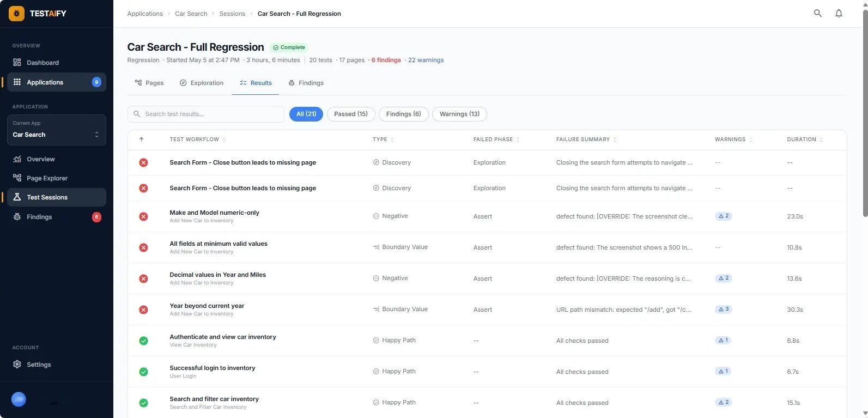
Task: Click the failed status icon for Decimal values in Year and Miles
Action: 143,278
